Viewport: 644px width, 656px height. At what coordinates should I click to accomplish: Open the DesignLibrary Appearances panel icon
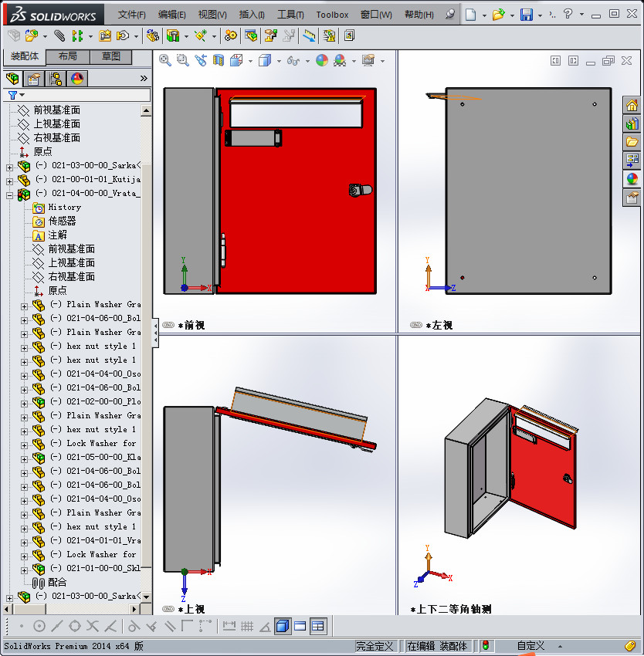pyautogui.click(x=77, y=78)
